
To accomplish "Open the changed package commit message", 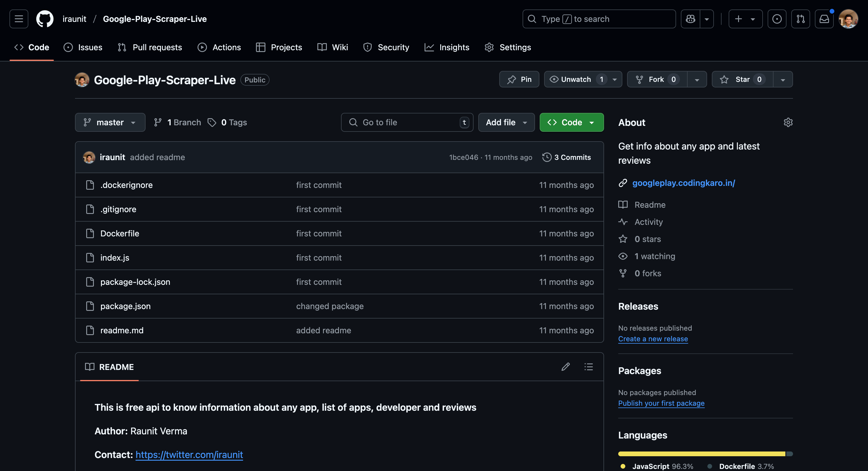I will tap(329, 306).
